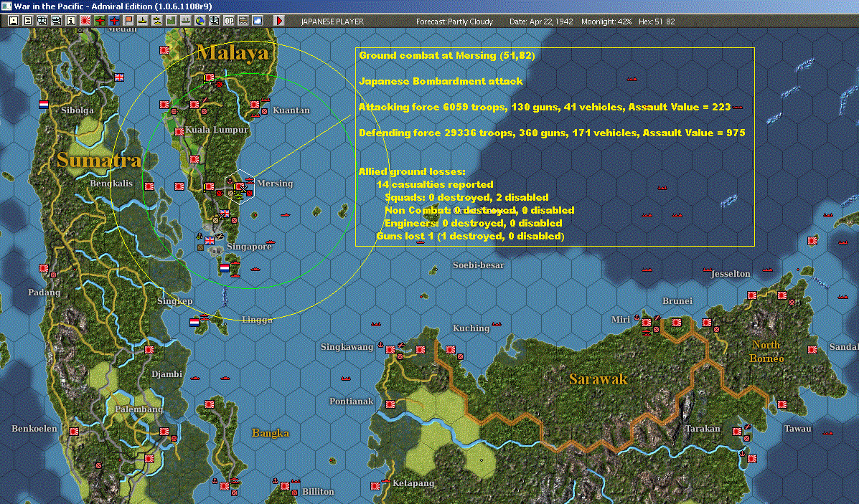This screenshot has width=859, height=504.
Task: Select the highlighted Mersing hex unit stack
Action: (x=240, y=186)
